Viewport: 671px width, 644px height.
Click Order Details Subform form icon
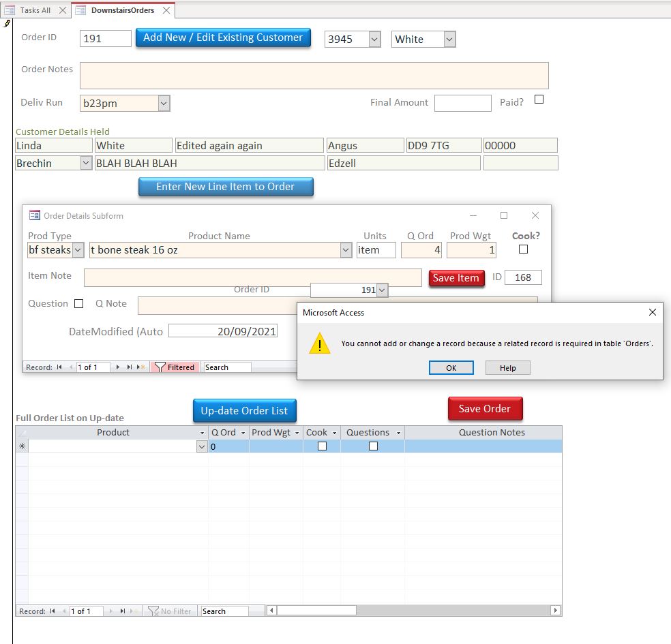(x=35, y=215)
